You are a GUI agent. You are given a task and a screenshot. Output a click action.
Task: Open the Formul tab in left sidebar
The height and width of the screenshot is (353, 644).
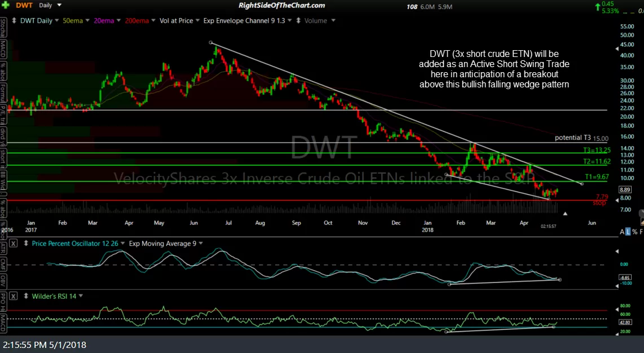[3, 94]
